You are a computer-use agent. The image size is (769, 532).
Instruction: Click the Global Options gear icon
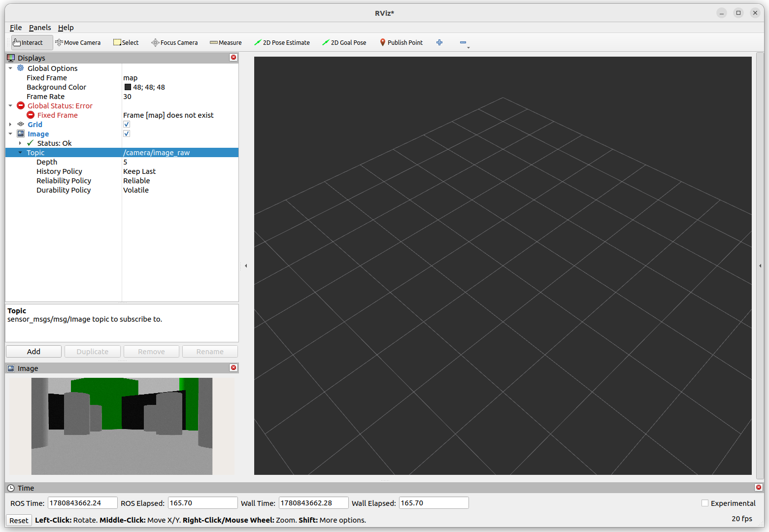tap(21, 68)
